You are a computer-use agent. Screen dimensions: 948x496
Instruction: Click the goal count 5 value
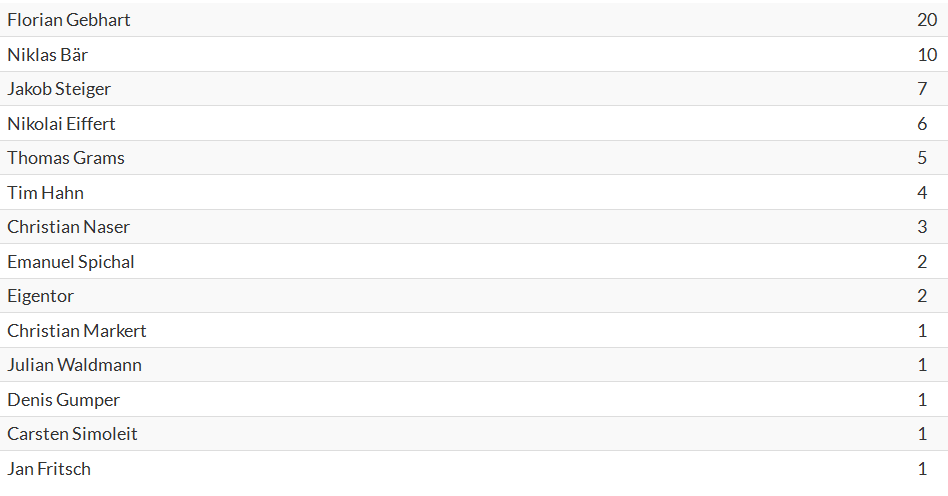coord(922,158)
